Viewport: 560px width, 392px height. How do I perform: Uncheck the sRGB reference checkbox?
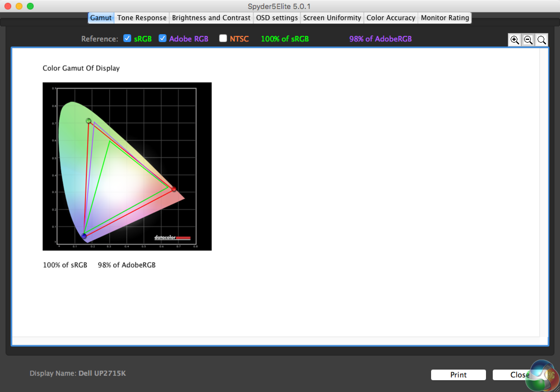click(x=127, y=38)
